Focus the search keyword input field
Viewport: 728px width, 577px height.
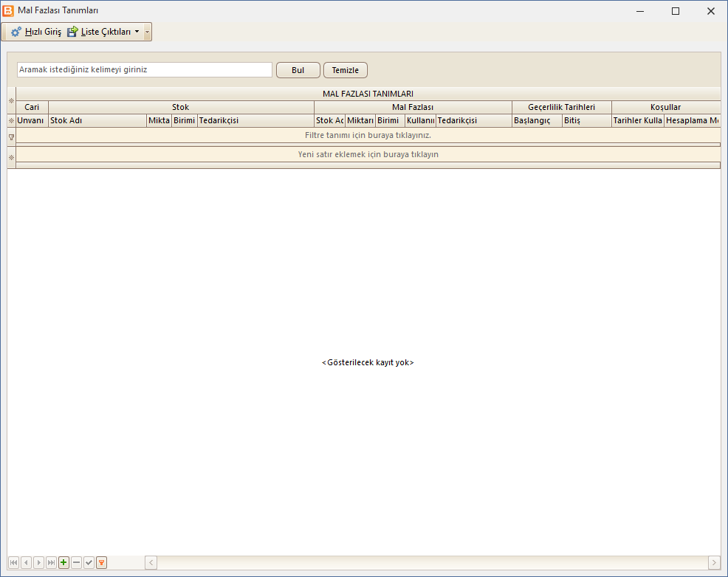[x=145, y=69]
